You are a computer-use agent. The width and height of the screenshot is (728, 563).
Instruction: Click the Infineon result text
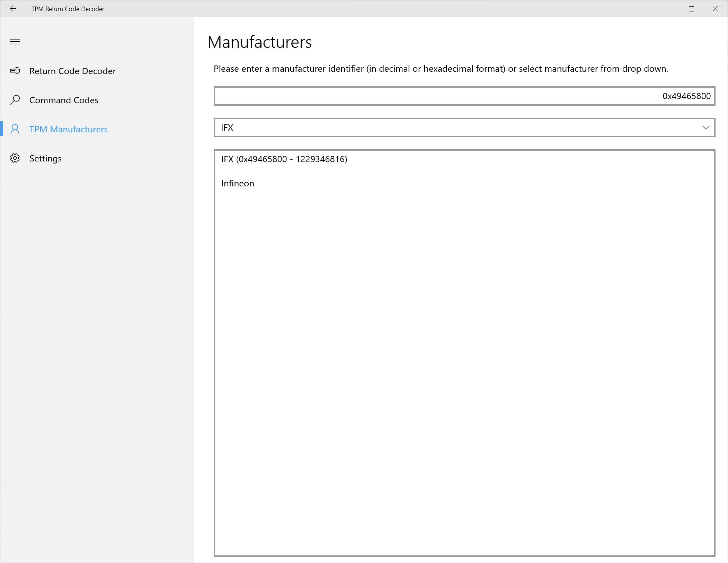point(238,183)
